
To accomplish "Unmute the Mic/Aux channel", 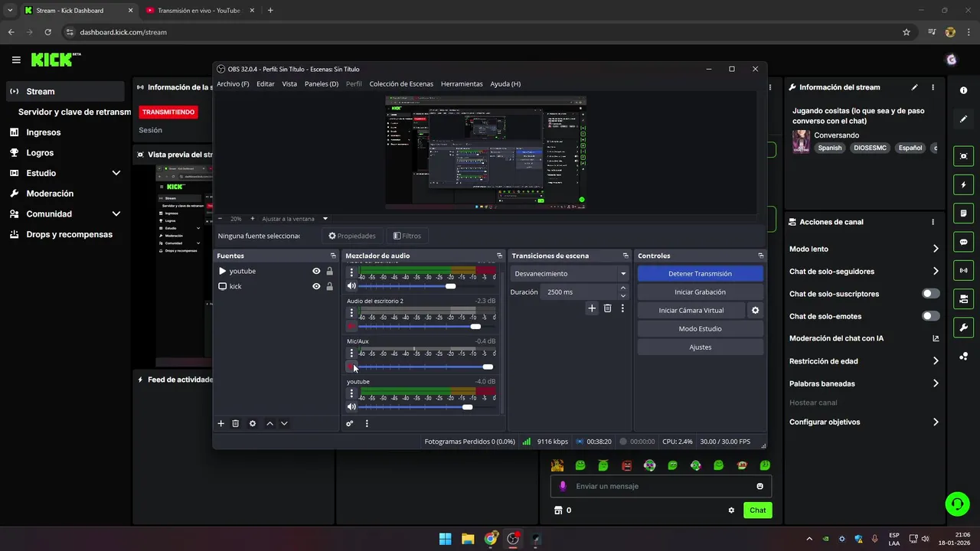I will 351,367.
